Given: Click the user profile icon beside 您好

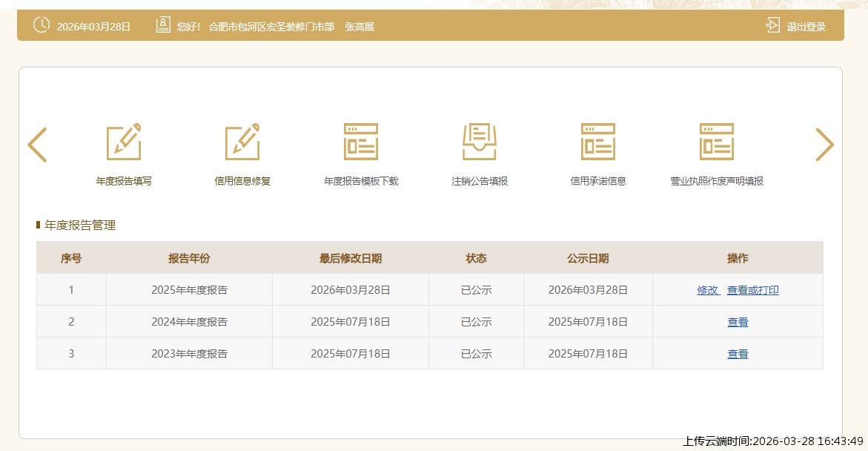Looking at the screenshot, I should (163, 25).
